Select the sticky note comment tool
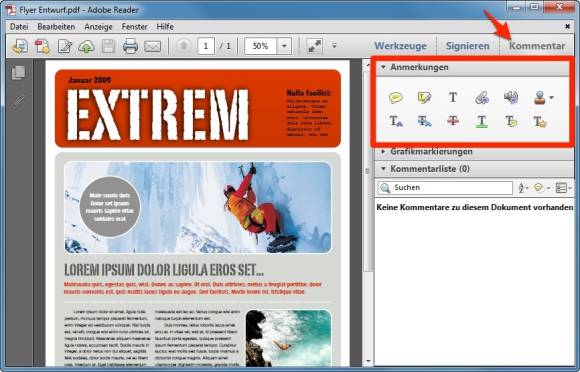The height and width of the screenshot is (372, 580). (395, 98)
